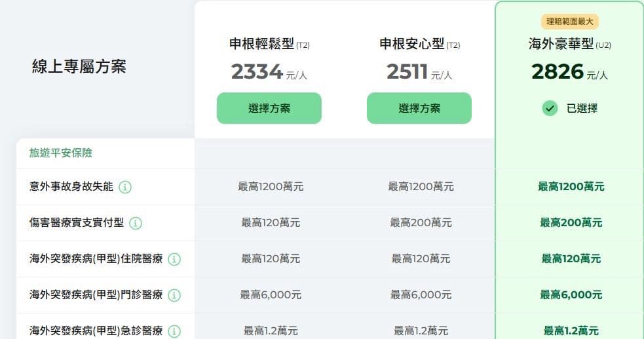Click info icon beside 意外事故身故失能
Screen dimensions: 644x339
125,188
